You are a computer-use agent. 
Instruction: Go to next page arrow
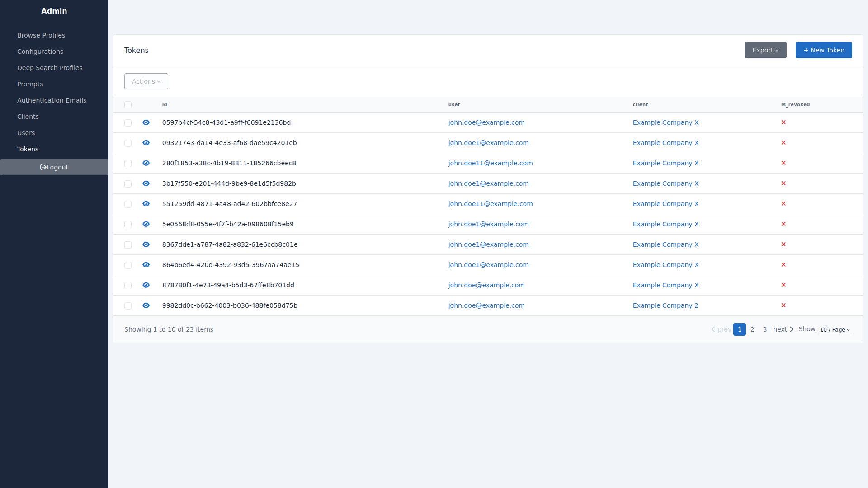click(783, 329)
